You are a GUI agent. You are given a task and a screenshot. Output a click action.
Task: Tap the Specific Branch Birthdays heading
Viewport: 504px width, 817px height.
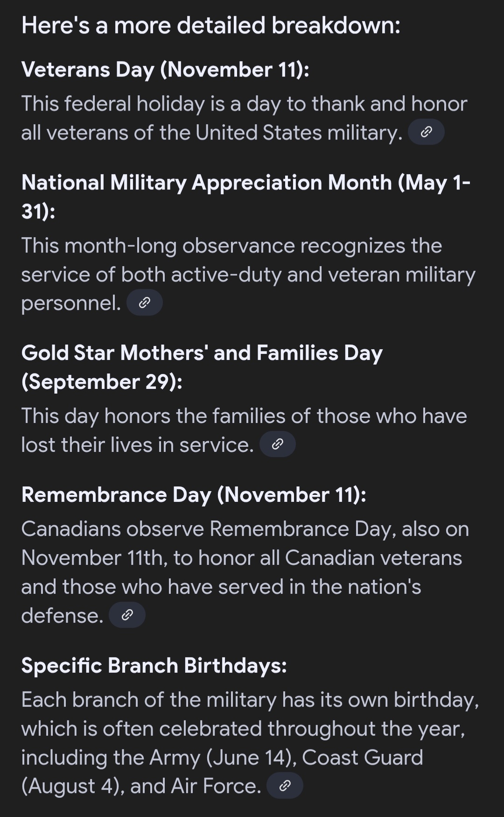[154, 666]
